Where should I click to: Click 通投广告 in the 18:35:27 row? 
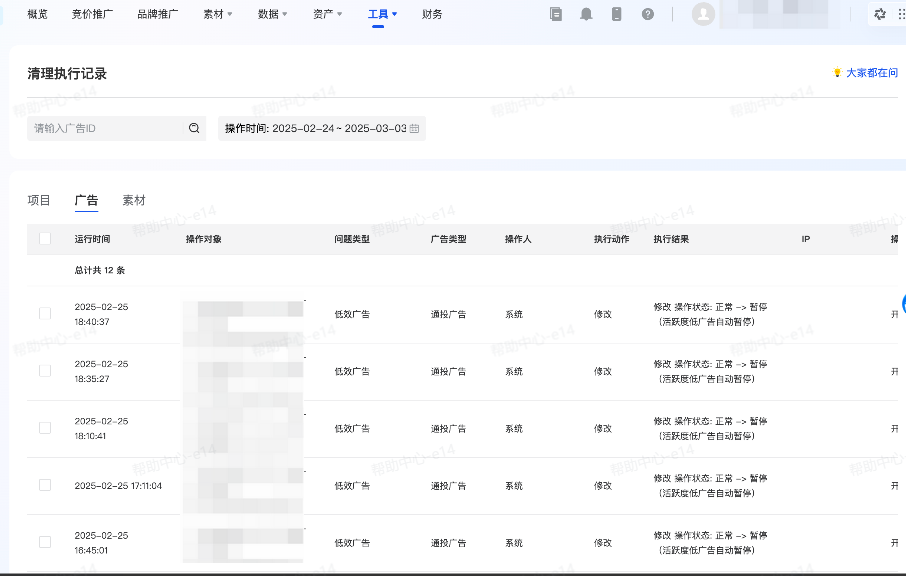point(448,371)
